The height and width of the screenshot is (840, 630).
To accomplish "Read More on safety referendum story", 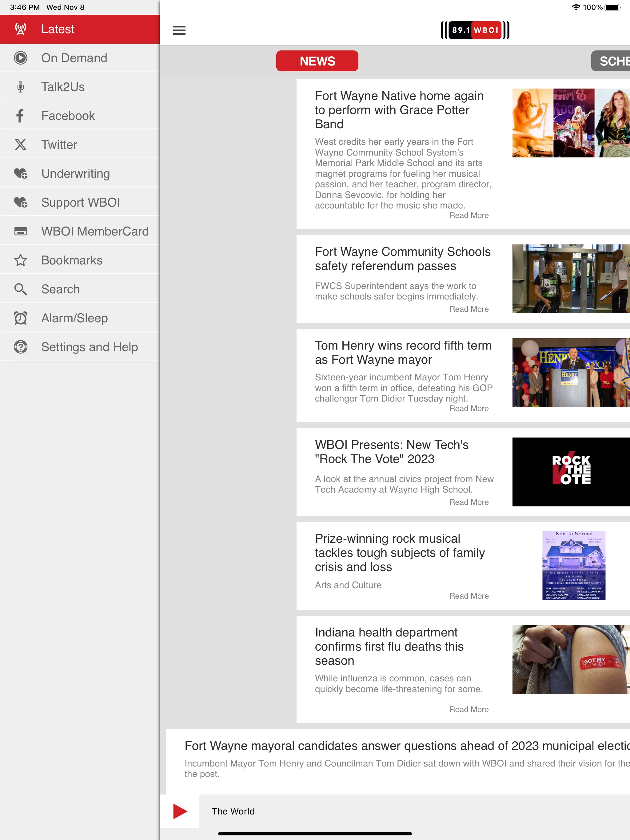I will 469,309.
